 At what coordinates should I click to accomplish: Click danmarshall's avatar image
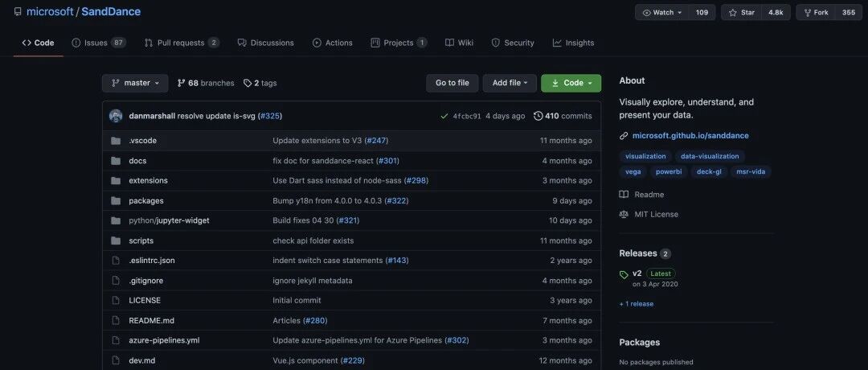(x=116, y=116)
